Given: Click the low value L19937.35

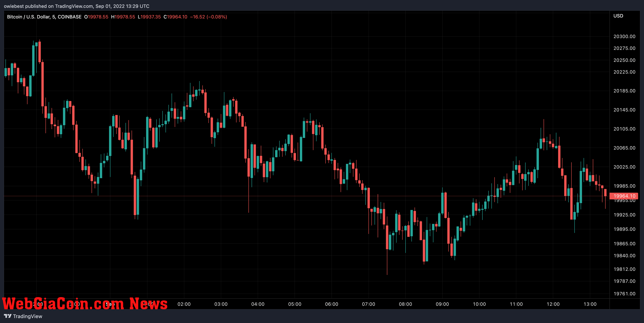Looking at the screenshot, I should tap(149, 17).
